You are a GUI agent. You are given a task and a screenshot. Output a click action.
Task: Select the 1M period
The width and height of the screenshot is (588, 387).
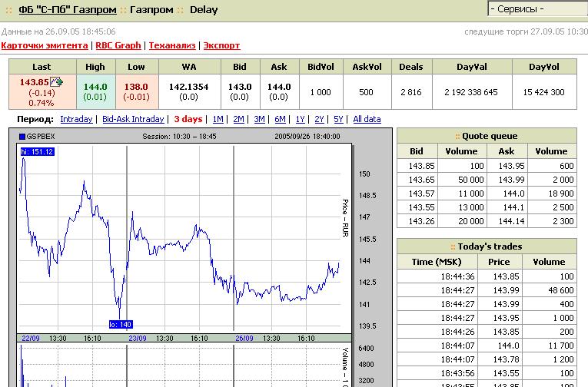point(218,119)
